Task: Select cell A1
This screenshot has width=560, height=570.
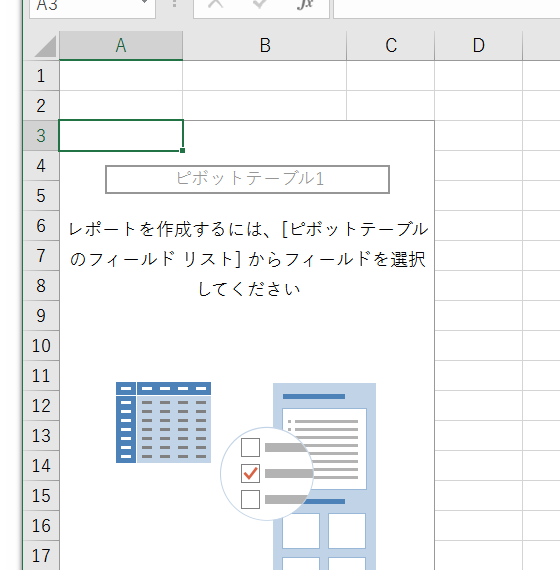Action: [121, 76]
